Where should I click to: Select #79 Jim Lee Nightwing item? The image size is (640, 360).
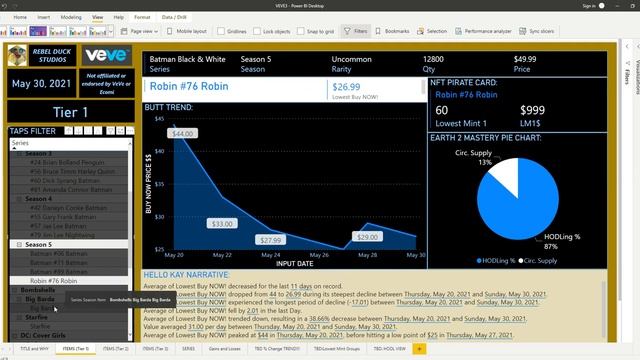[x=62, y=236]
